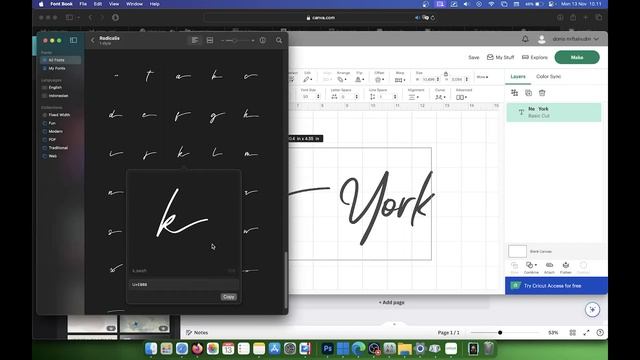Go back from Radicalis font view
Screen dimensions: 640x360
(93, 40)
